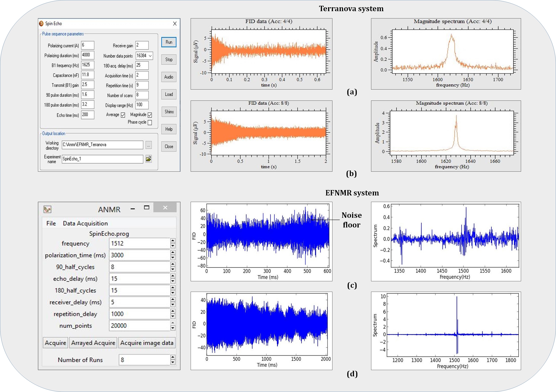
Task: Expand Number data points dropdown
Action: point(150,56)
